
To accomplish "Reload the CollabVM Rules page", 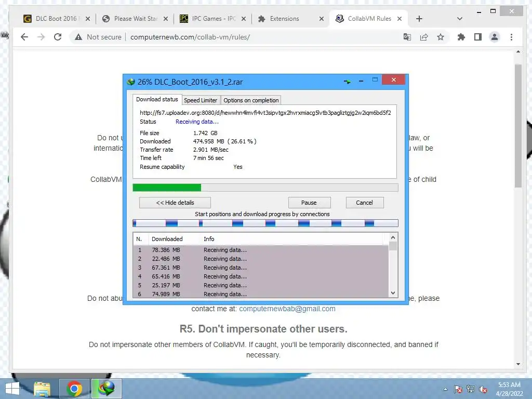I will click(x=58, y=37).
